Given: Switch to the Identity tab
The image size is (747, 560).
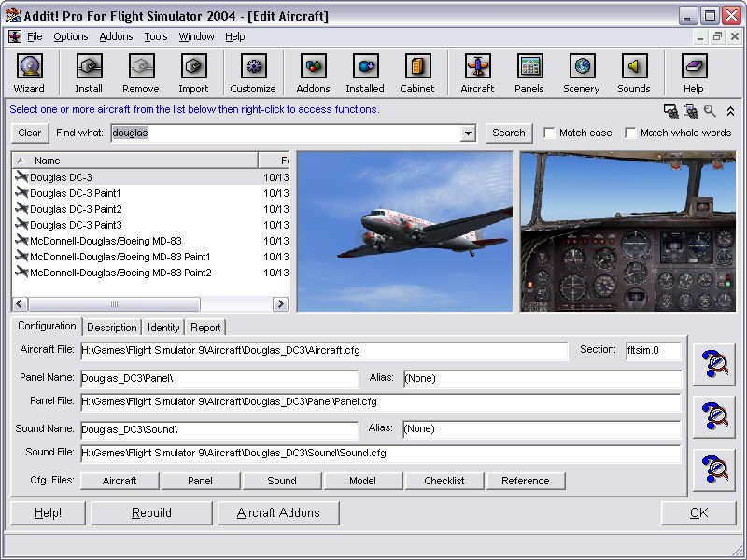Looking at the screenshot, I should 163,328.
